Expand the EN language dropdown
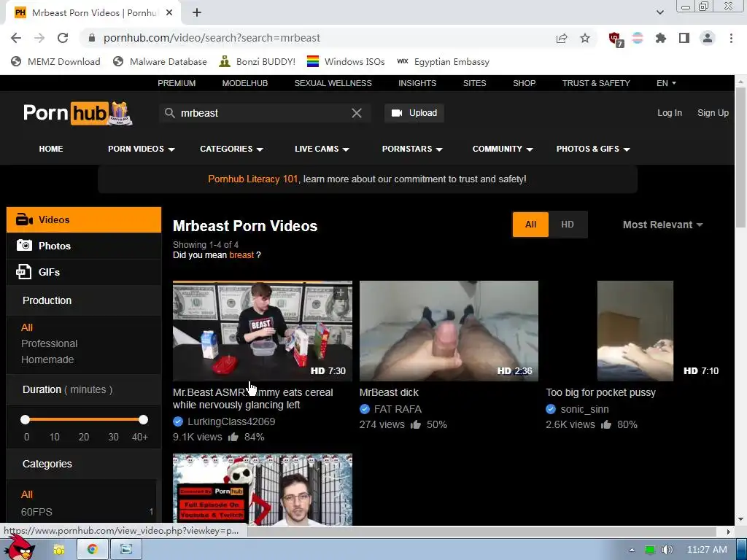747x560 pixels. click(666, 83)
